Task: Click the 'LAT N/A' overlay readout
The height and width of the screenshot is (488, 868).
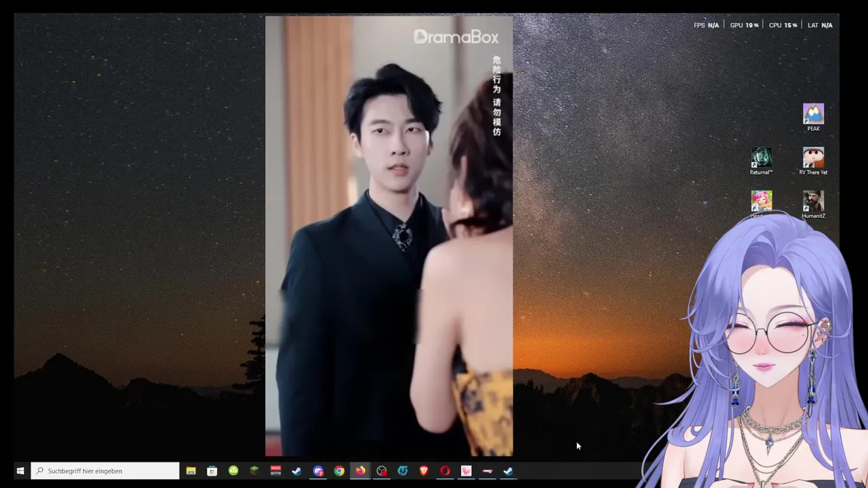Action: pos(820,25)
